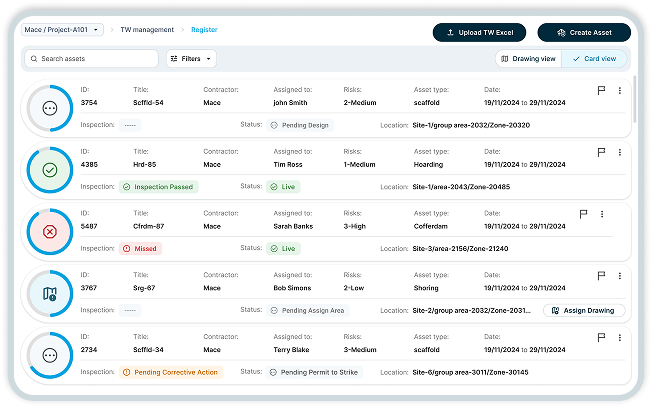Click the green checkmark circle for Hrd-85
This screenshot has height=407, width=652.
(50, 169)
